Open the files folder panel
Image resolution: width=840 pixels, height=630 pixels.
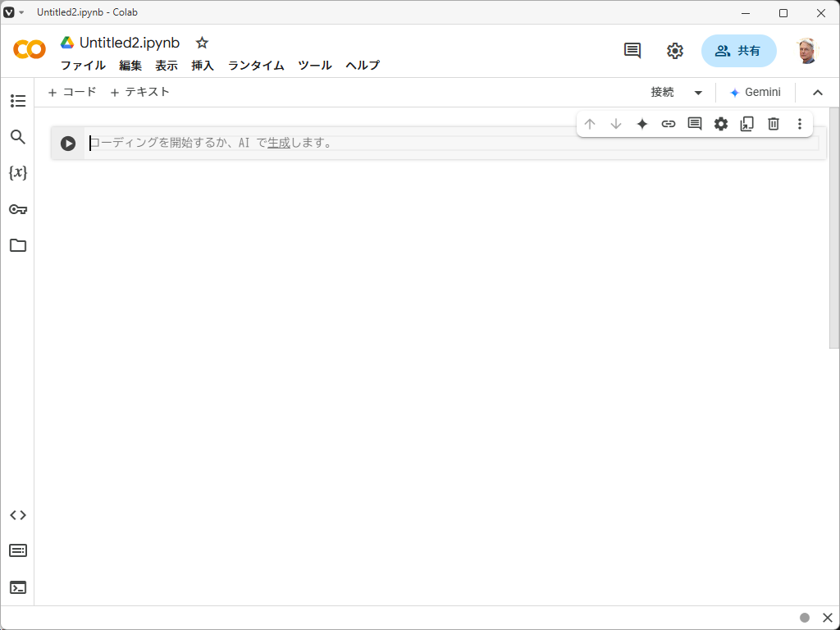coord(18,245)
